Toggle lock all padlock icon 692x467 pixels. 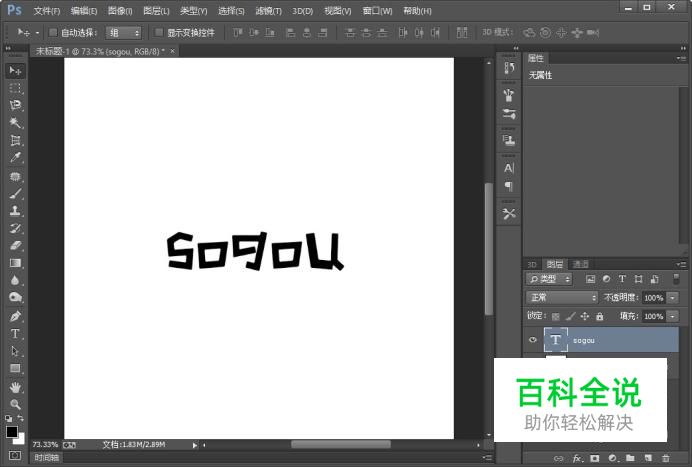(x=599, y=316)
